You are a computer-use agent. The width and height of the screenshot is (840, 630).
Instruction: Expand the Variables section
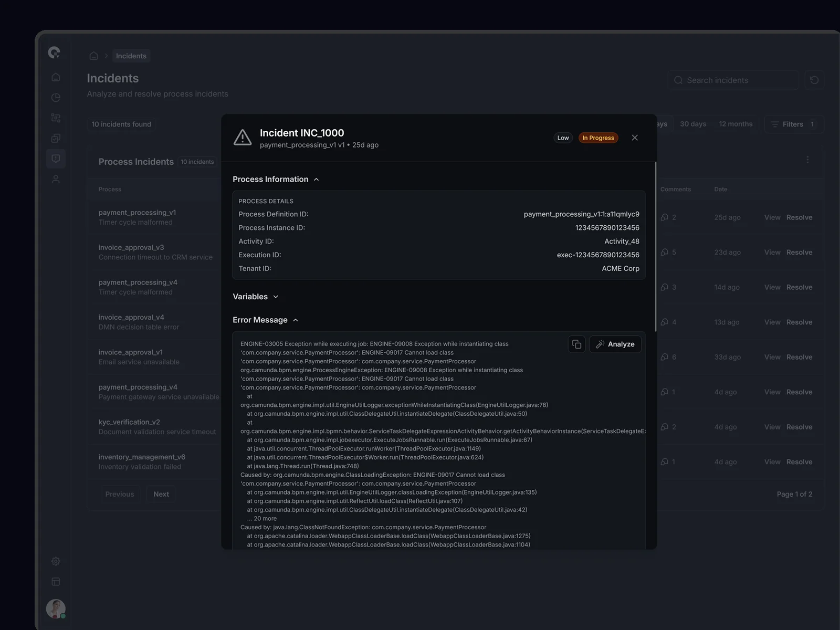[256, 297]
